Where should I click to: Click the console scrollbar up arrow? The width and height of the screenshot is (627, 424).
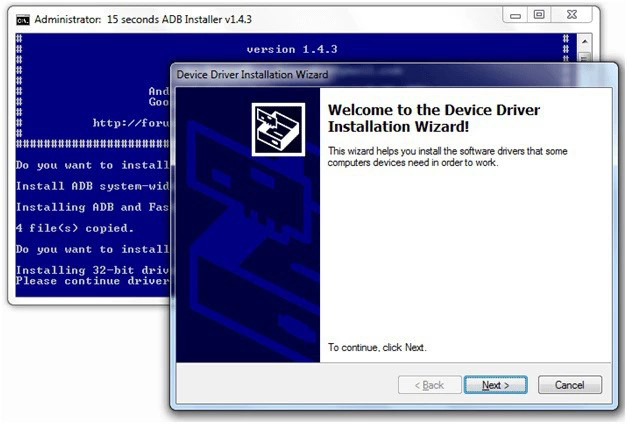585,40
